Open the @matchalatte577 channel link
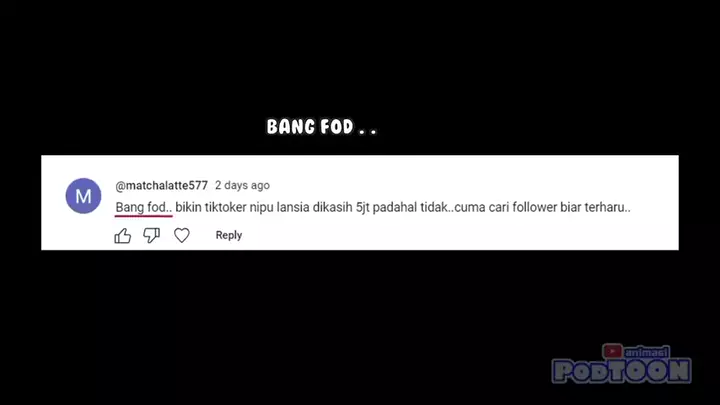Viewport: 720px width, 405px height. pyautogui.click(x=161, y=186)
